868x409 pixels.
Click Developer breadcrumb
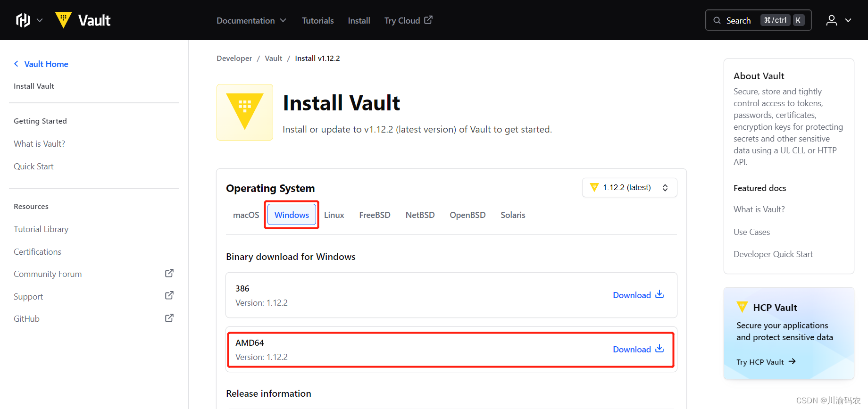point(234,58)
